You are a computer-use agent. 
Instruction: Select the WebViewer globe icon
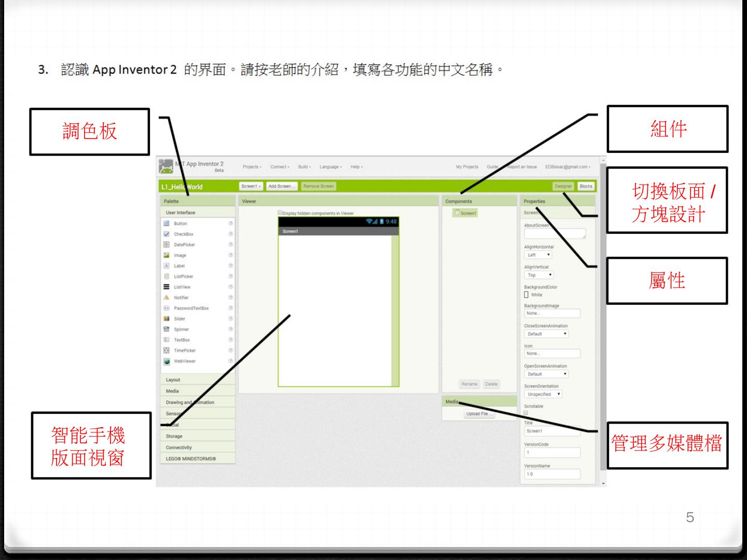click(x=167, y=361)
